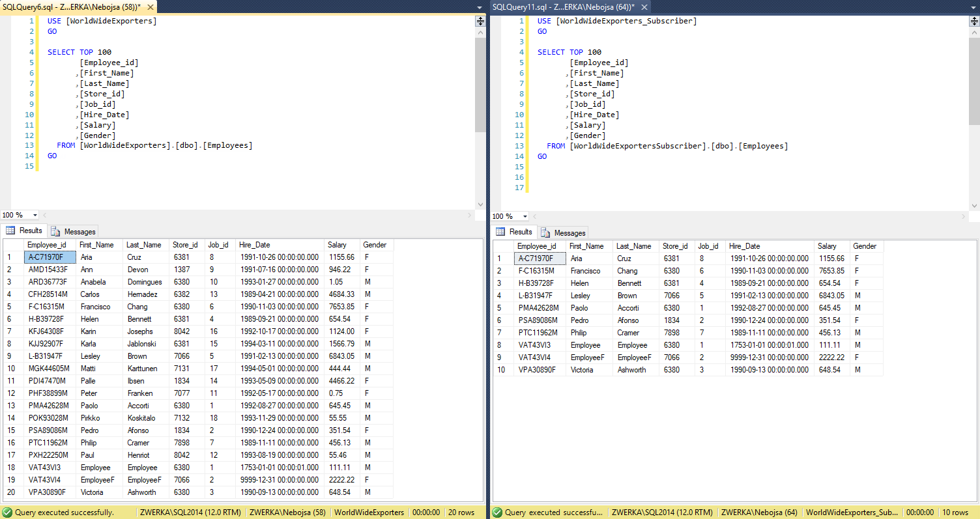
Task: Click scroll-up arrow of SQLQuery6 editor scrollbar
Action: click(x=480, y=32)
